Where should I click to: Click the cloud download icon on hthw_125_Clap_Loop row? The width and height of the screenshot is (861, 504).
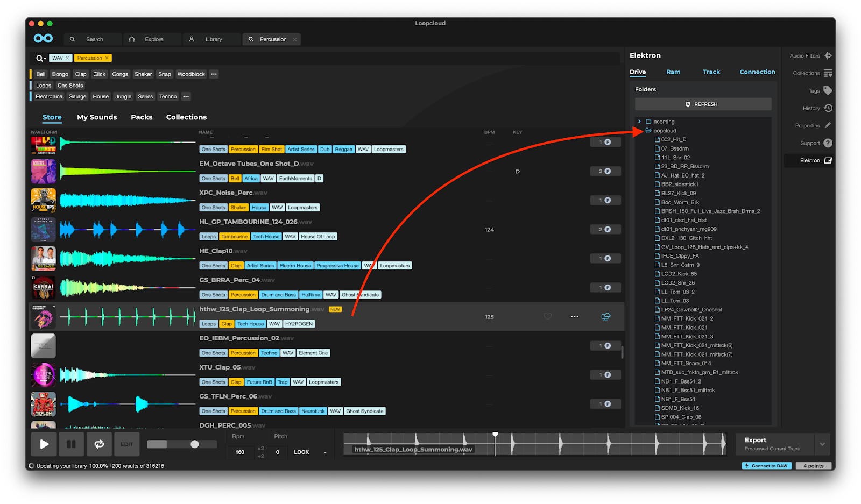605,316
